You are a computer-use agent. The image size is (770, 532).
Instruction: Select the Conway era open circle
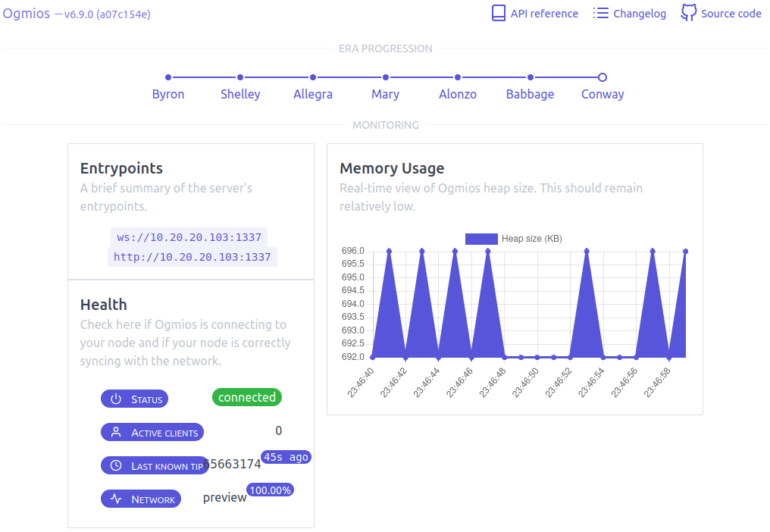[x=603, y=77]
